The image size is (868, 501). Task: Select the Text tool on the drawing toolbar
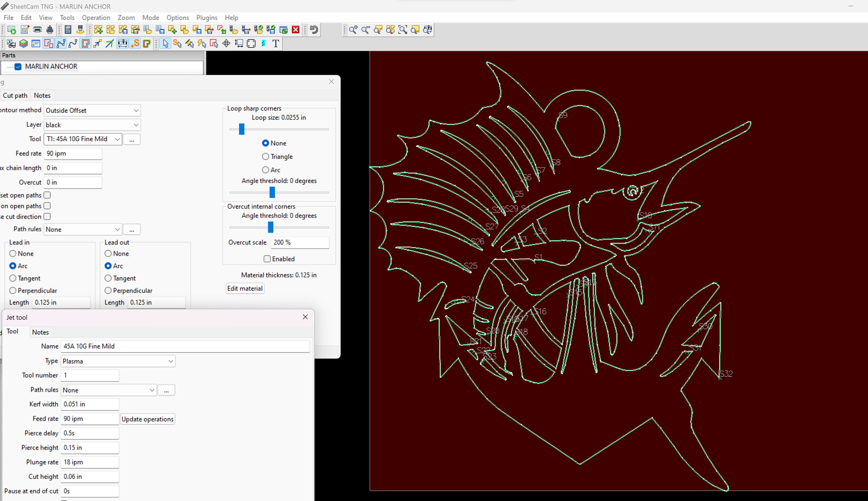275,43
